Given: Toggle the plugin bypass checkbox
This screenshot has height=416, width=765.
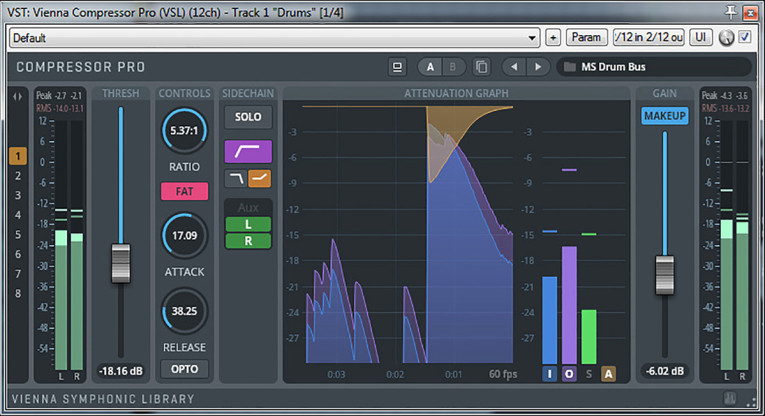Looking at the screenshot, I should (745, 37).
